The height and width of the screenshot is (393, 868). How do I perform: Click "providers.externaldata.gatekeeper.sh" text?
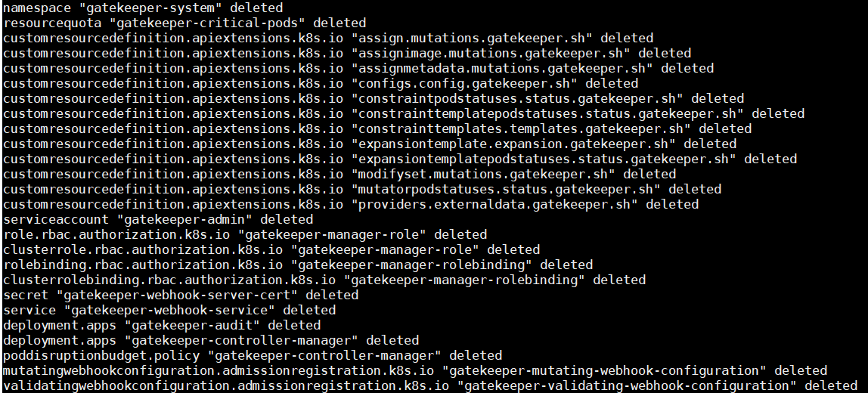495,204
